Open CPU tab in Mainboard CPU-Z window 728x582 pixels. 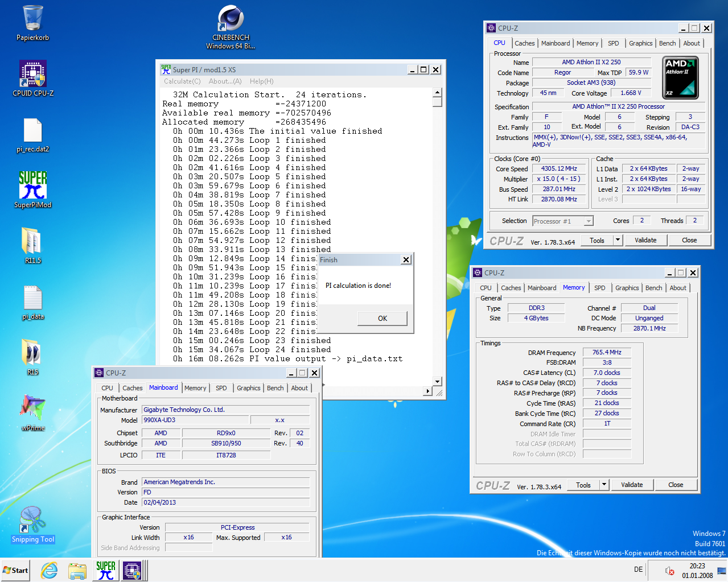107,388
